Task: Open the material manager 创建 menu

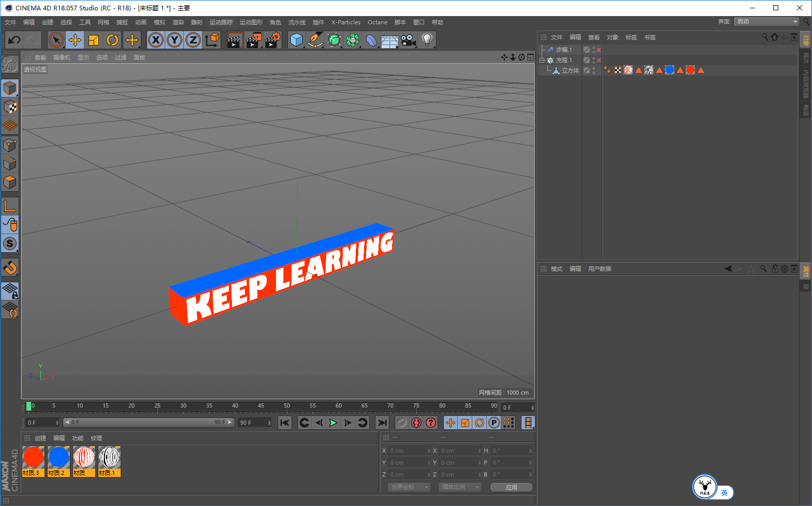Action: click(x=40, y=438)
